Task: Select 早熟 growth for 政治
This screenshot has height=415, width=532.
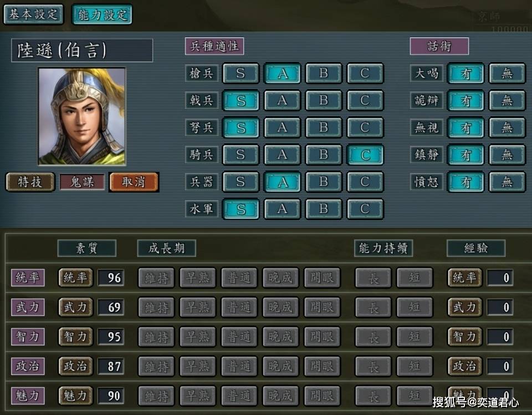Action: coord(198,366)
